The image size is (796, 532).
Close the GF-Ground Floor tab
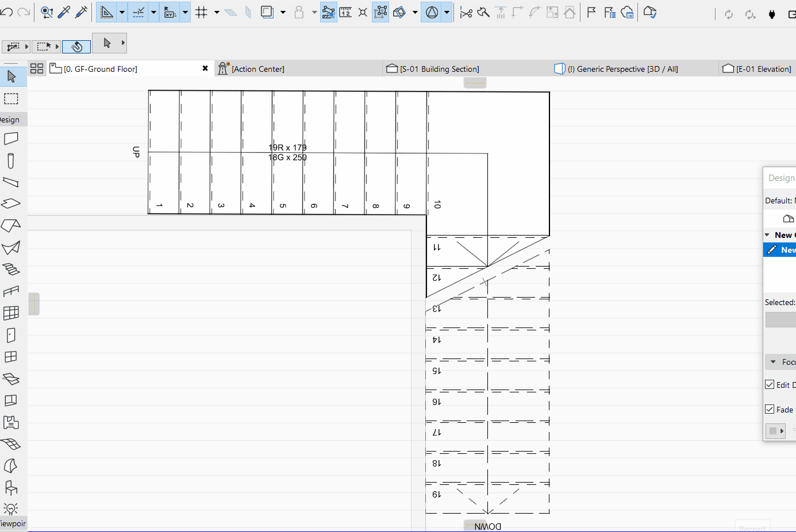205,68
